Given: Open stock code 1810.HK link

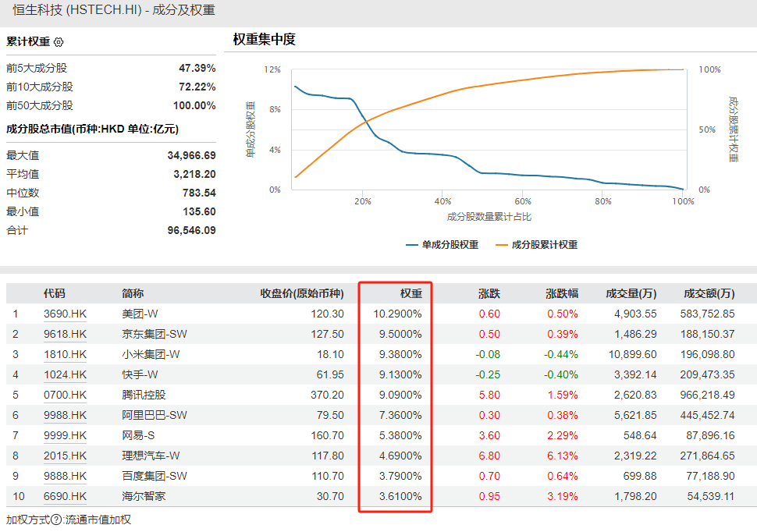Looking at the screenshot, I should (66, 354).
